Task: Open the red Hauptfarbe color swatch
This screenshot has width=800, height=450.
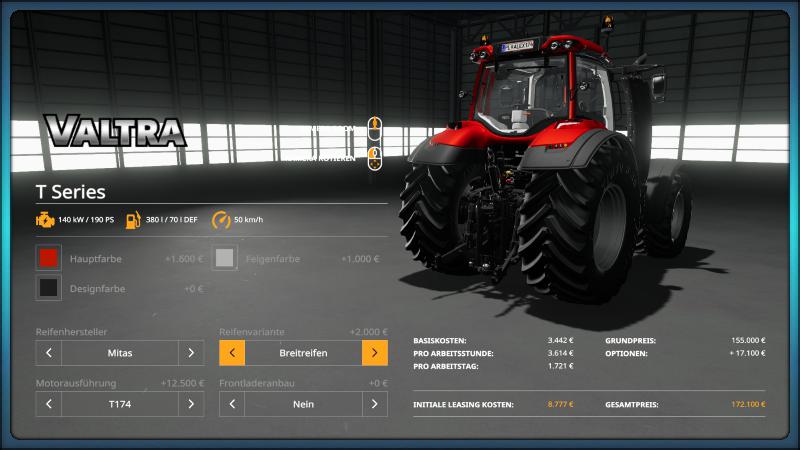Action: 48,258
